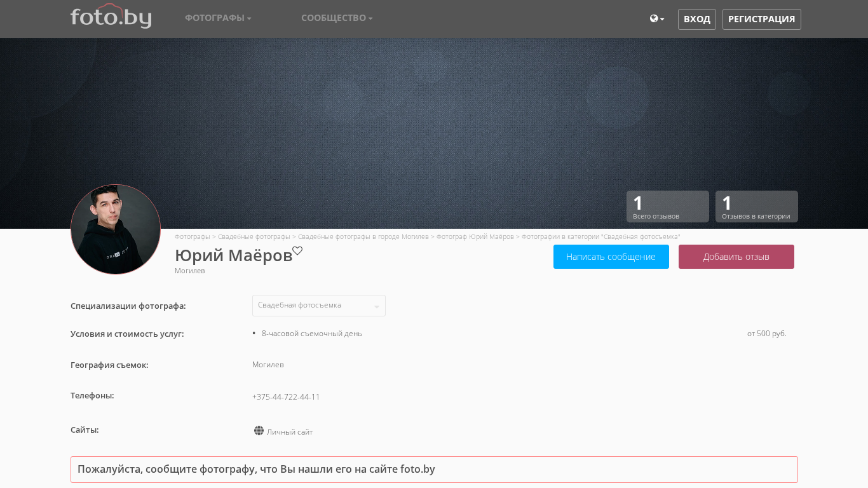Image resolution: width=868 pixels, height=488 pixels.
Task: Go to Фотографы breadcrumb link
Action: pyautogui.click(x=192, y=236)
